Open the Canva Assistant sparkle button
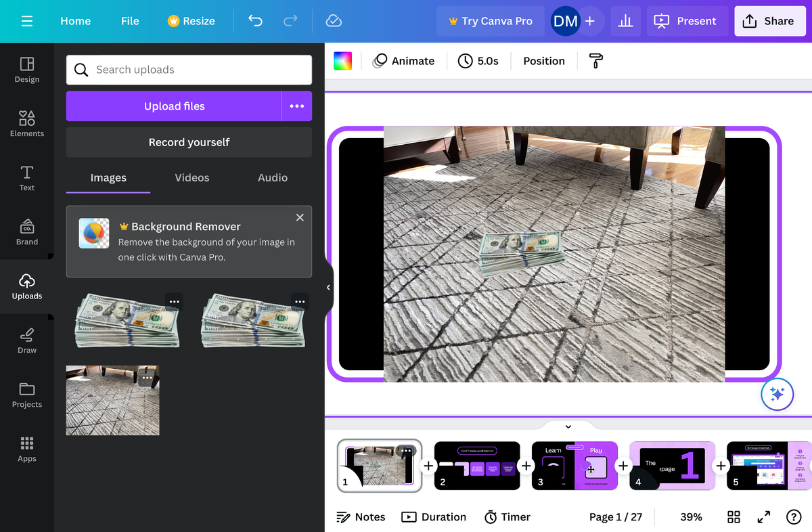Image resolution: width=812 pixels, height=532 pixels. coord(777,394)
